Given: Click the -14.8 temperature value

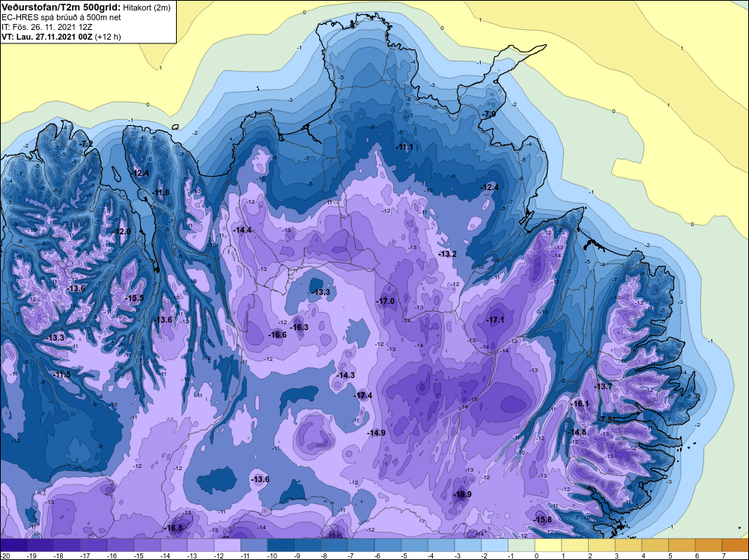Looking at the screenshot, I should click(x=577, y=431).
